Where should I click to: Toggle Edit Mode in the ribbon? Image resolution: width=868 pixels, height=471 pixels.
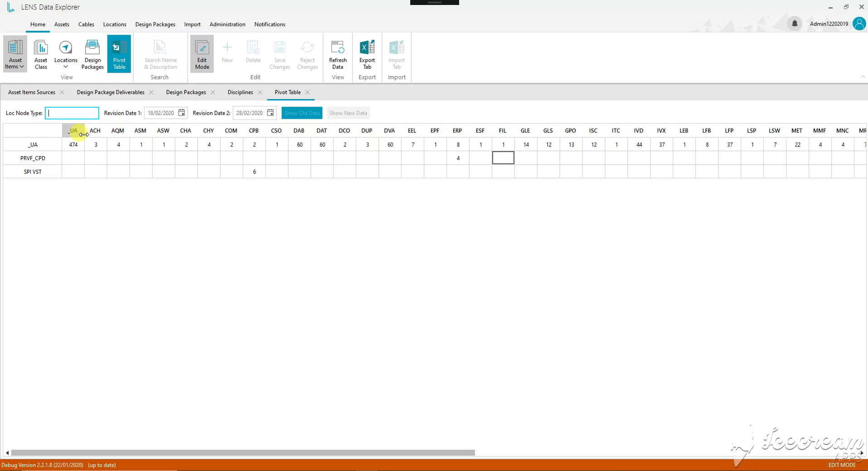click(x=202, y=54)
